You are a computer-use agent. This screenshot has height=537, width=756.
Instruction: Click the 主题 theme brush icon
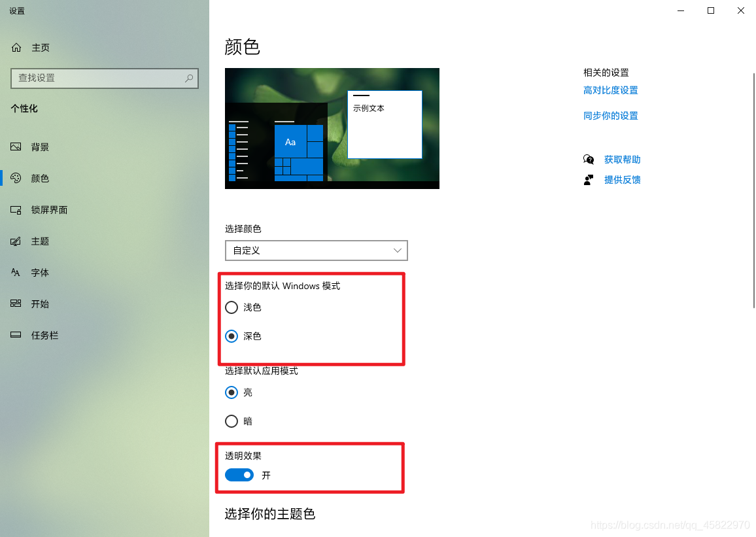click(x=16, y=241)
